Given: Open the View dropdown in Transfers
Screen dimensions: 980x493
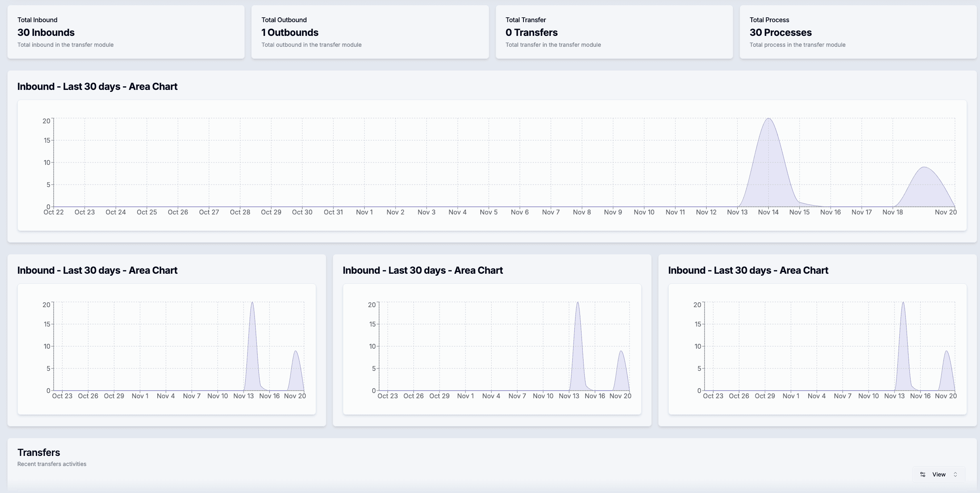Looking at the screenshot, I should 939,474.
